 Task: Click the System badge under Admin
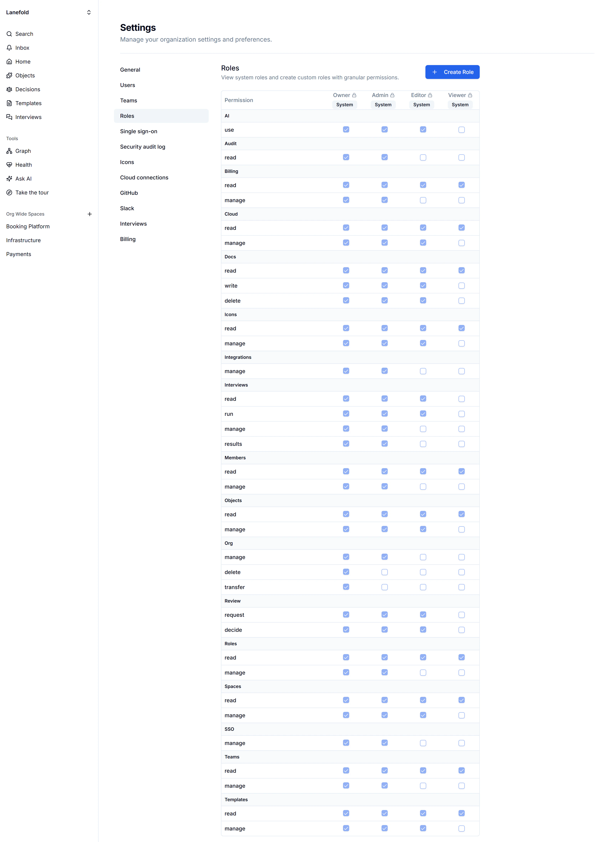click(x=383, y=105)
